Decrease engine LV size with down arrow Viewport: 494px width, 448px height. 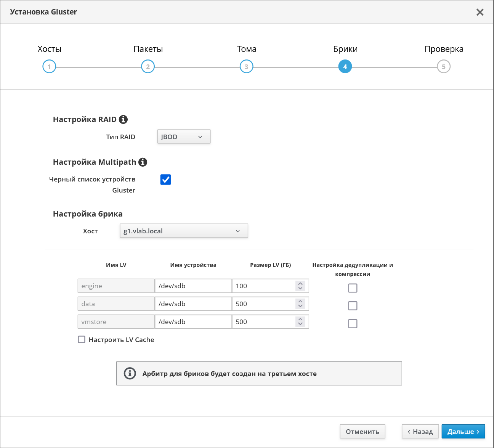tap(300, 288)
